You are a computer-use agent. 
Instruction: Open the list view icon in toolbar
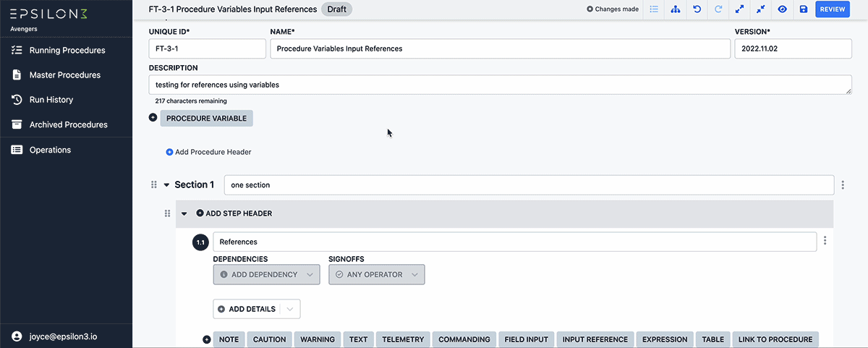(x=654, y=9)
